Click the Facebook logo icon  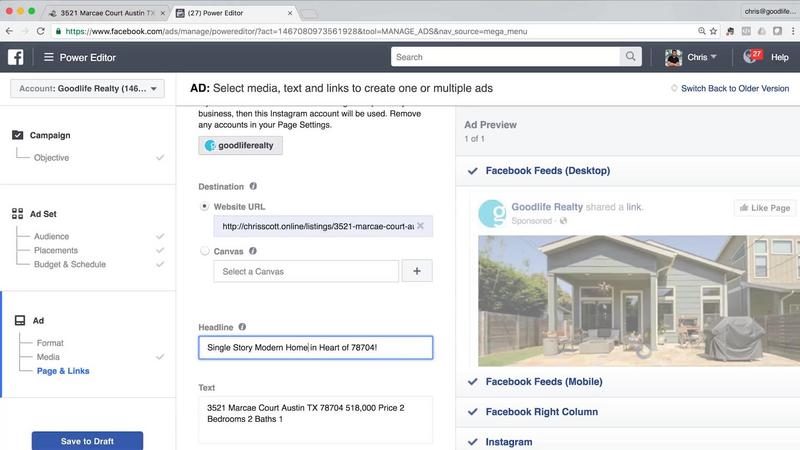click(x=15, y=57)
